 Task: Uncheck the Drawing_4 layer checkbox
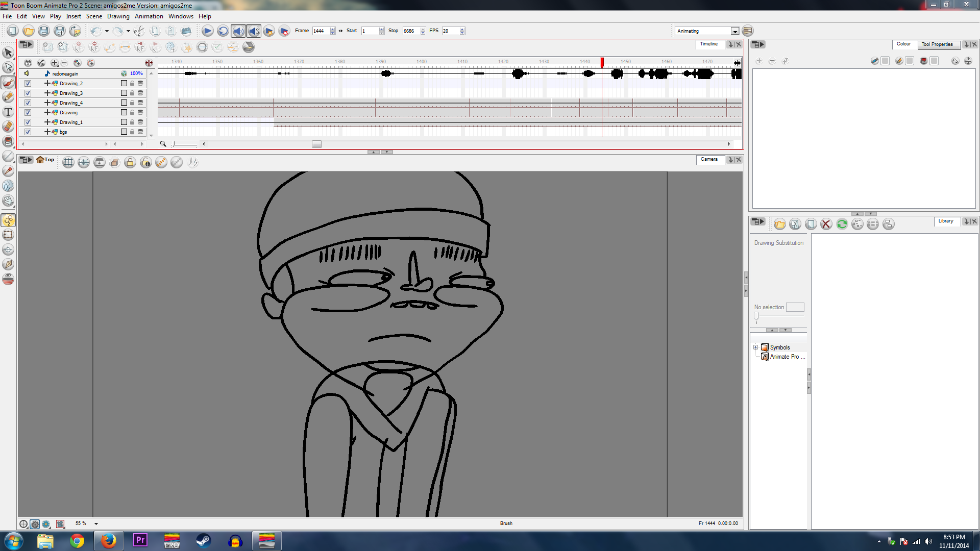(28, 103)
